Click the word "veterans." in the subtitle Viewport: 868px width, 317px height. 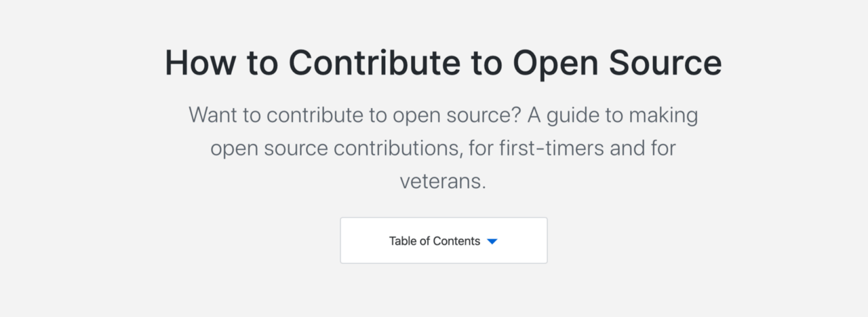pos(443,181)
